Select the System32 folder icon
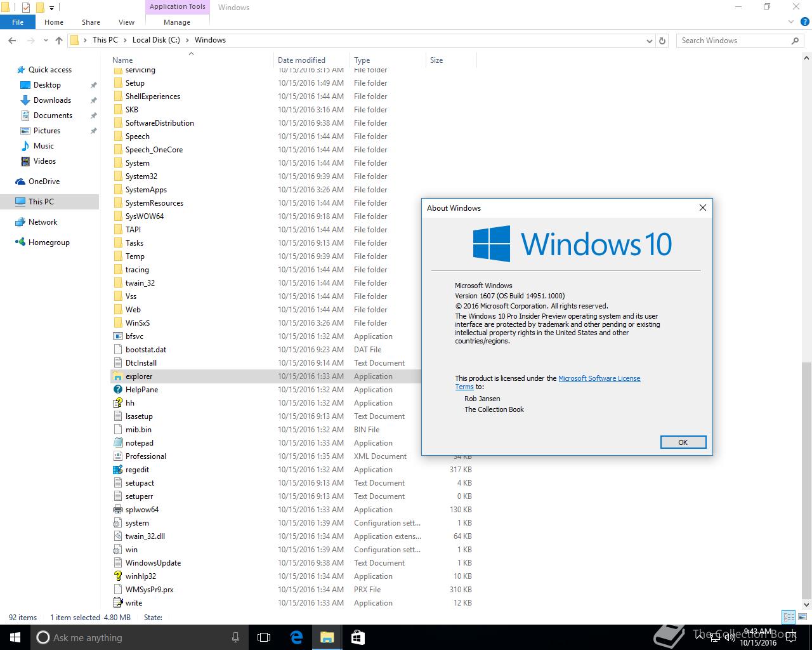This screenshot has width=812, height=650. tap(117, 176)
